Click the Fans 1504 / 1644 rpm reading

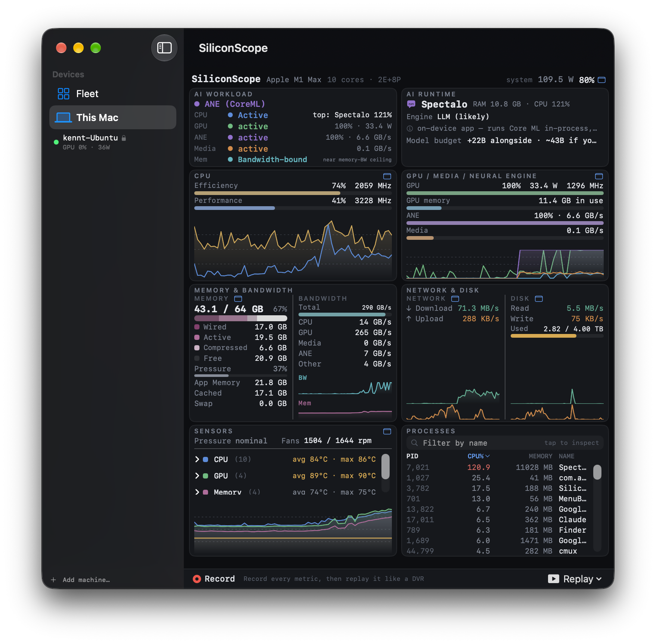(x=327, y=441)
